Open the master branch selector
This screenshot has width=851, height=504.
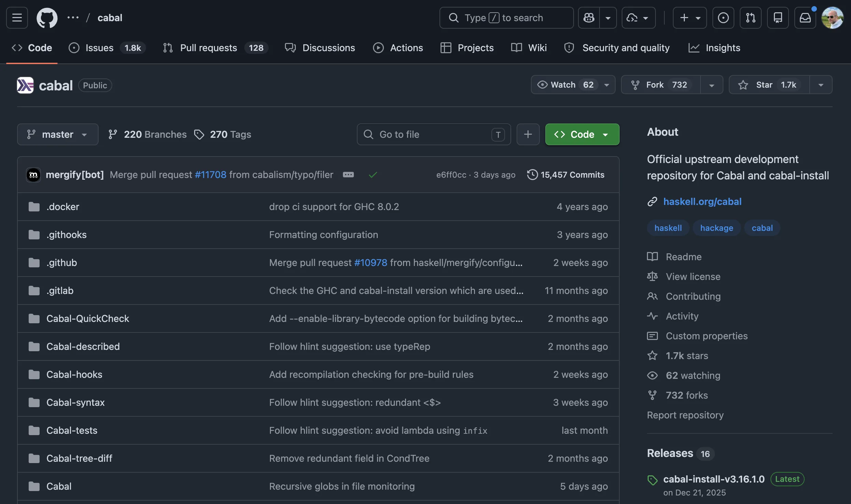click(58, 134)
